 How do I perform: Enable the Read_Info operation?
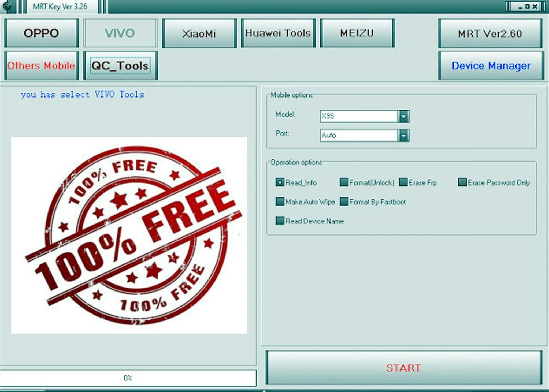(280, 182)
